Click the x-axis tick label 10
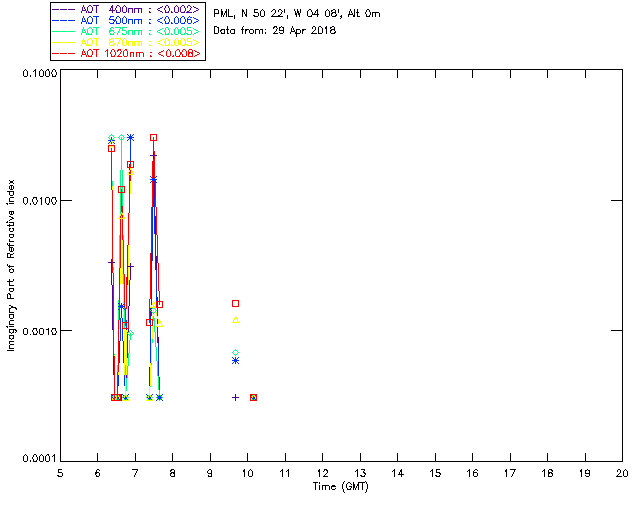The height and width of the screenshot is (512, 640). (247, 473)
